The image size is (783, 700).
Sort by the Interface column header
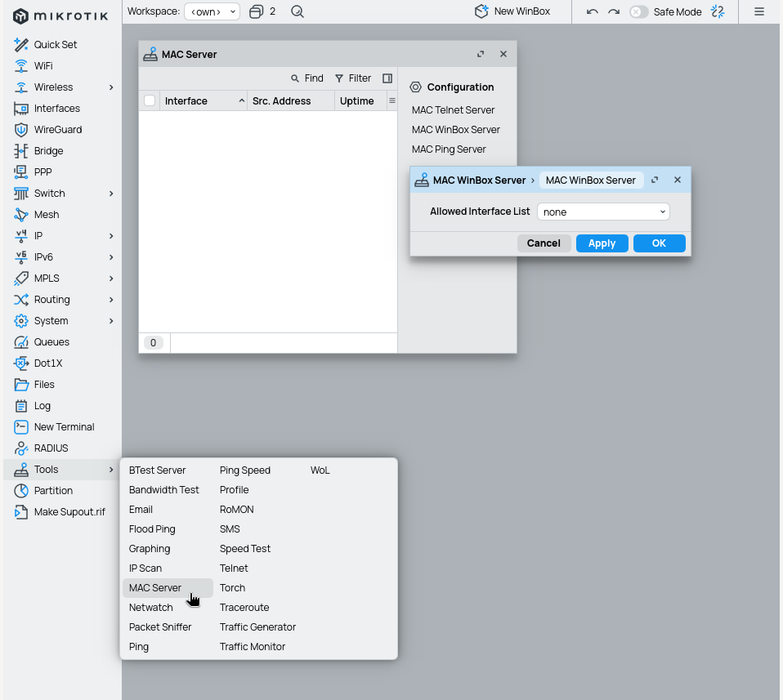tap(204, 100)
